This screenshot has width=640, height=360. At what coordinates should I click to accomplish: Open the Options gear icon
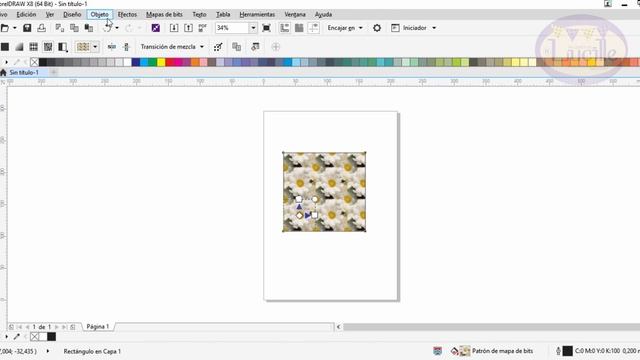(377, 28)
